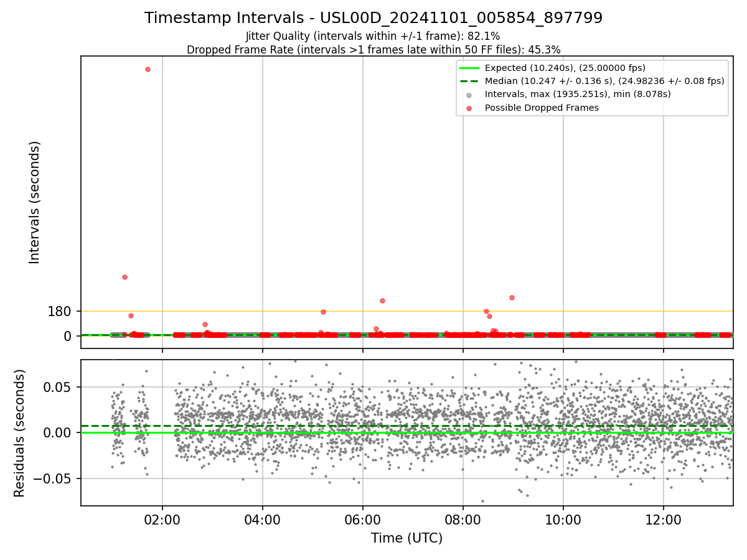Click the '04:00' x-axis tick label
Image resolution: width=747 pixels, height=560 pixels.
(263, 520)
